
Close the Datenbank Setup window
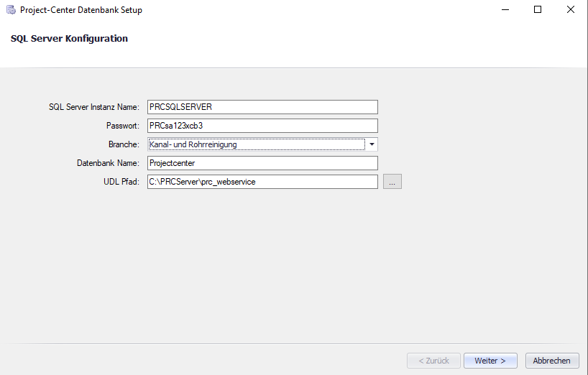click(571, 10)
